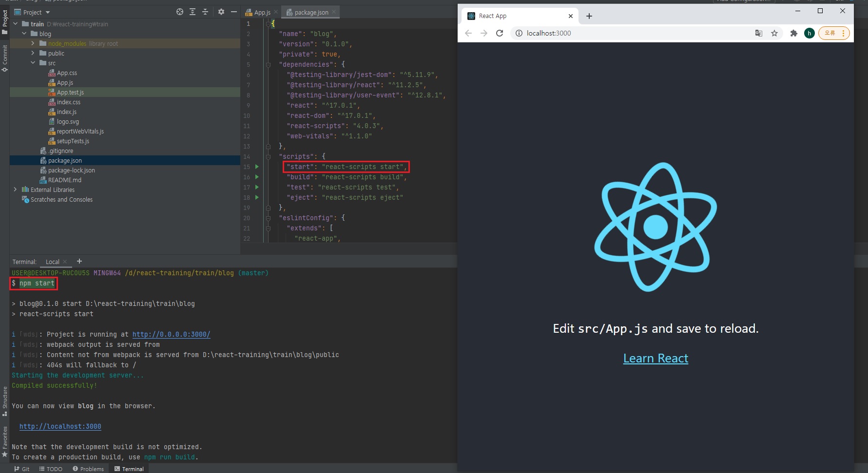
Task: Add a new terminal session with plus icon
Action: tap(79, 261)
